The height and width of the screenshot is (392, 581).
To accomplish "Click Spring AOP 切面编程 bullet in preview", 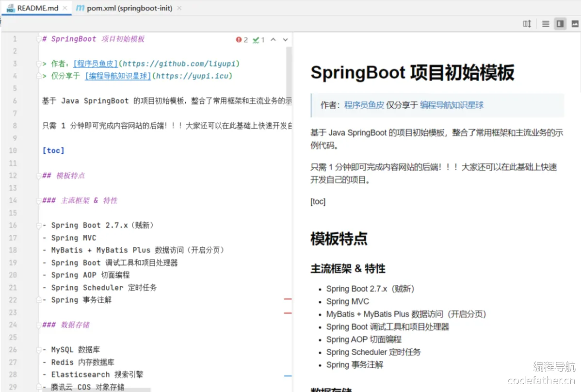I will click(x=364, y=340).
